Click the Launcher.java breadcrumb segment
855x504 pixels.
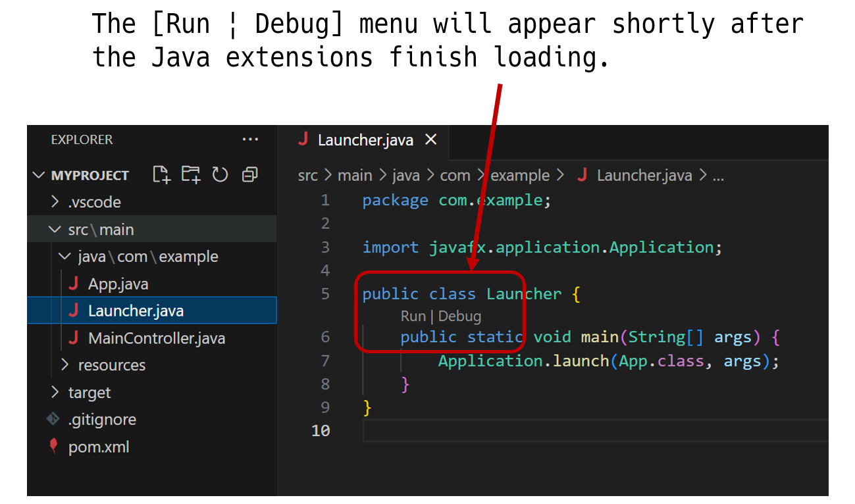coord(644,176)
